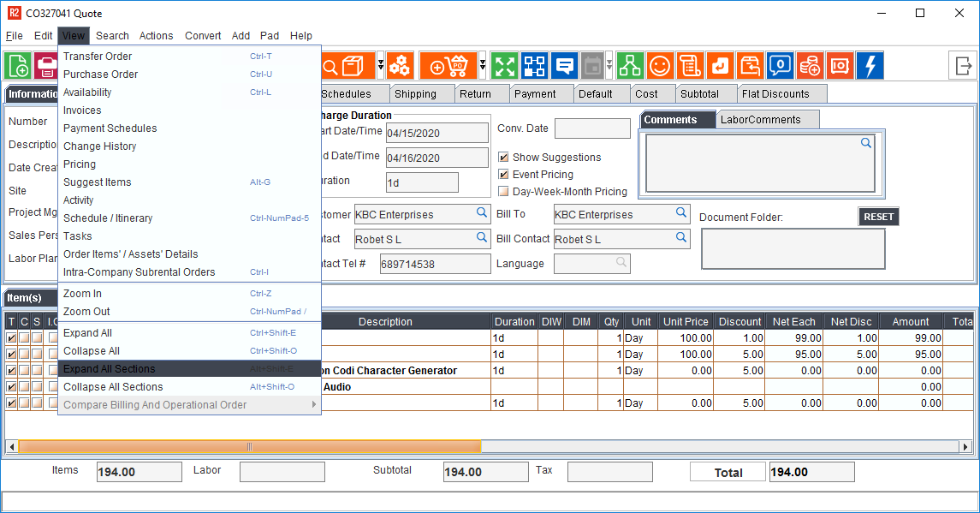
Task: Click the add purchase order cart icon
Action: pyautogui.click(x=448, y=66)
